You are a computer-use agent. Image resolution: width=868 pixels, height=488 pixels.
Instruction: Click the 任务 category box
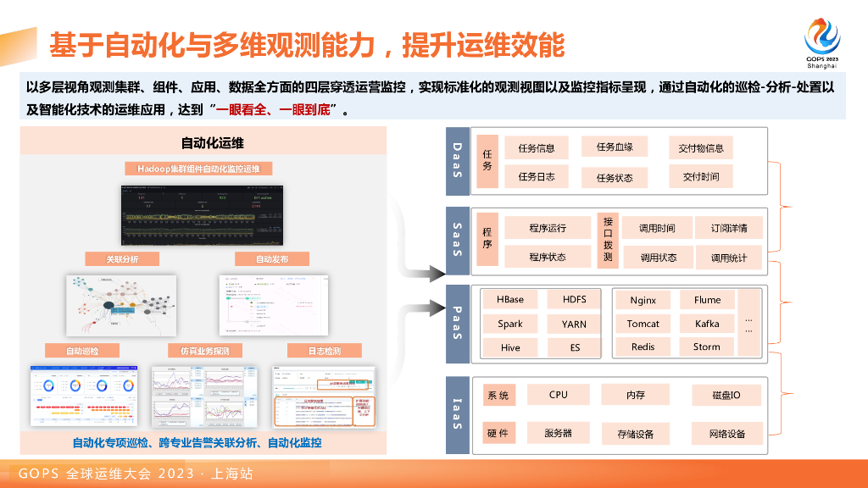tap(487, 161)
